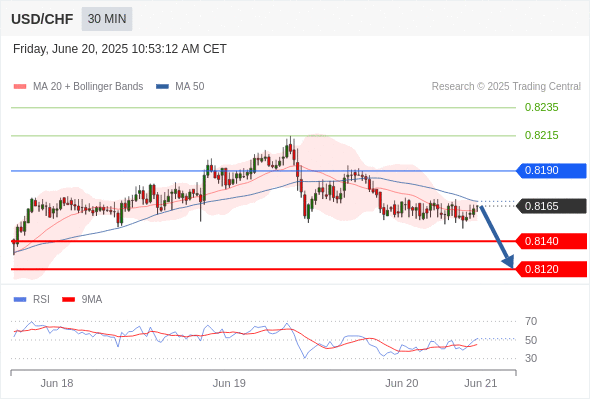Image resolution: width=590 pixels, height=400 pixels.
Task: Select the red 0.8120 target price tag
Action: tap(551, 269)
